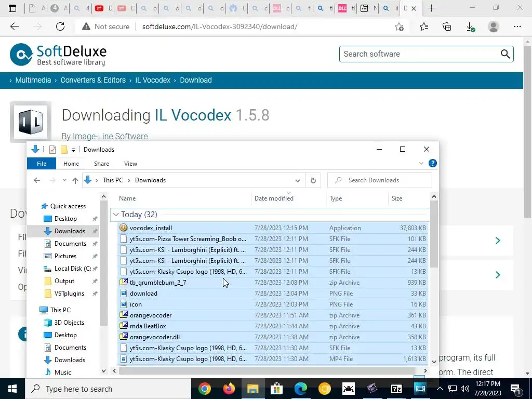
Task: Collapse the Today (32) group
Action: click(x=116, y=215)
